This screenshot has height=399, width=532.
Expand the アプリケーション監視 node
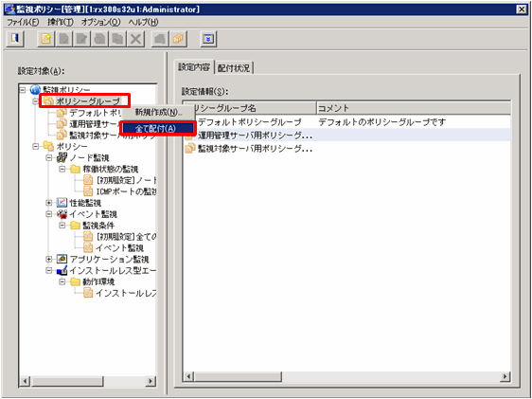(49, 259)
